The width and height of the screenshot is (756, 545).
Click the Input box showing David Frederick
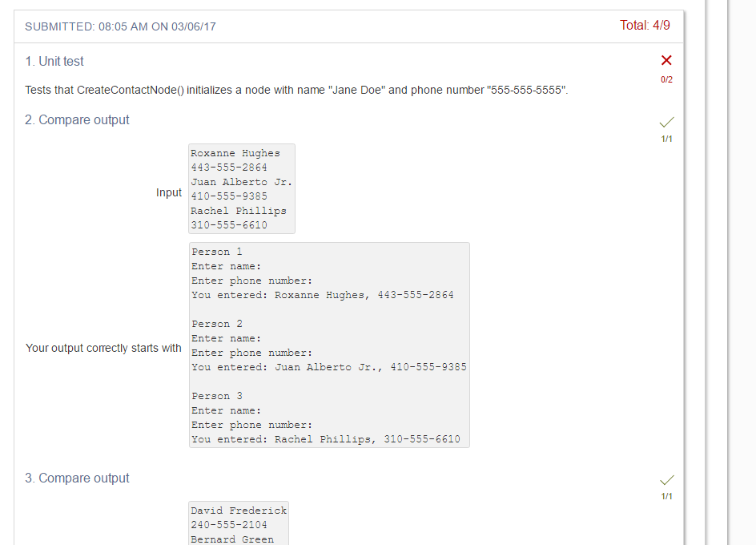238,523
